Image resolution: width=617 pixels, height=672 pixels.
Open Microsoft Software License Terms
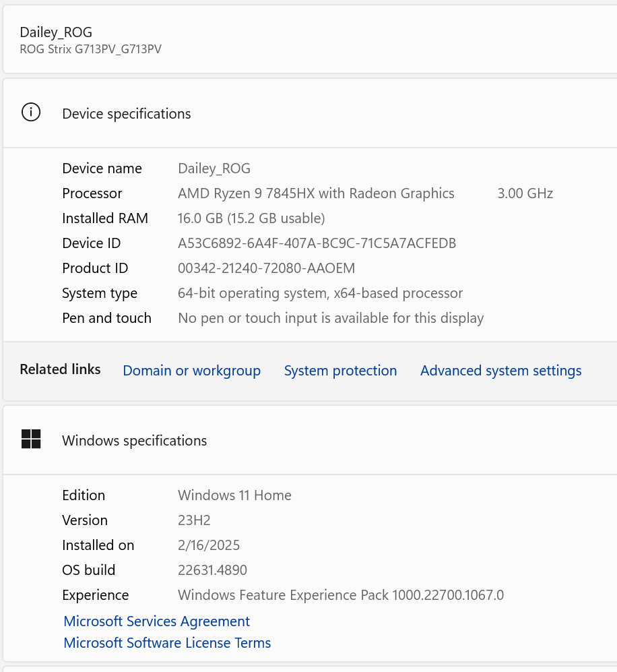tap(167, 643)
